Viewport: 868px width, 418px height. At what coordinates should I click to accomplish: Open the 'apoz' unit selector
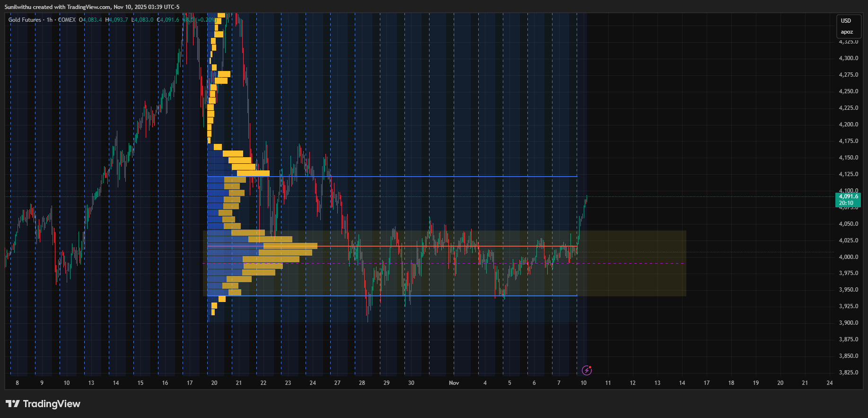[847, 32]
